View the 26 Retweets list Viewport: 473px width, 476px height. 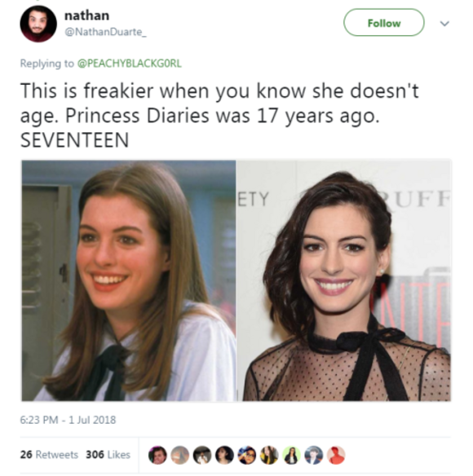pos(49,455)
